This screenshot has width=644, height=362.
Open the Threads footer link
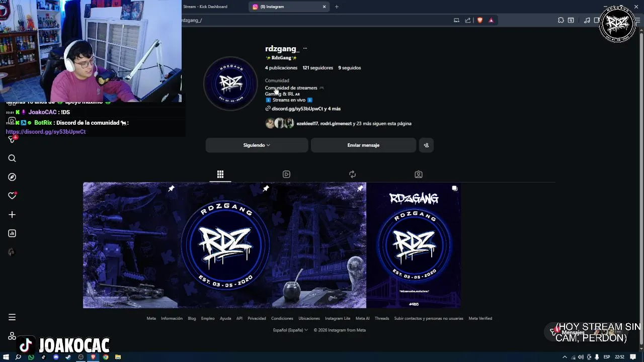click(x=382, y=318)
